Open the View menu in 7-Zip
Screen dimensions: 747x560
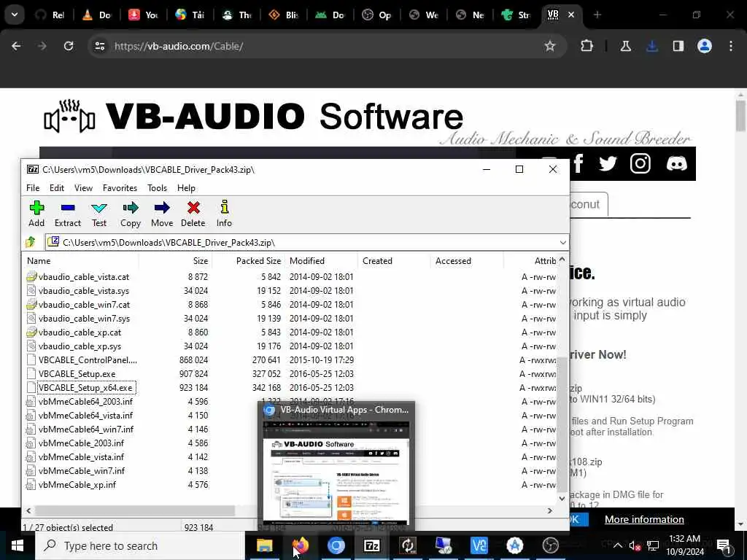click(83, 188)
